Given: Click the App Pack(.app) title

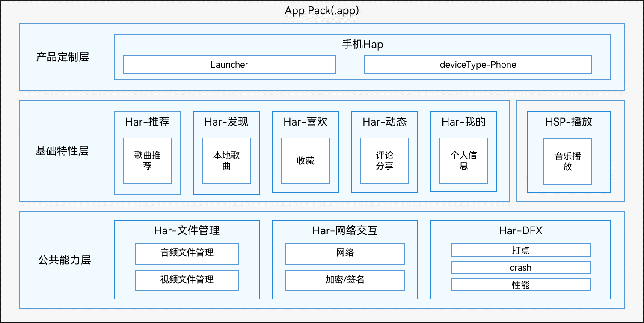Looking at the screenshot, I should click(x=322, y=11).
